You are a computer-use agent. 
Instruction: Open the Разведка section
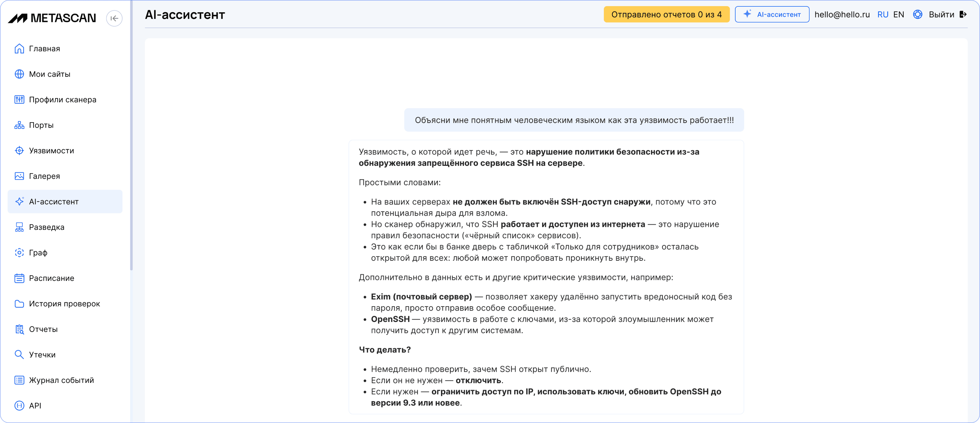click(x=65, y=227)
